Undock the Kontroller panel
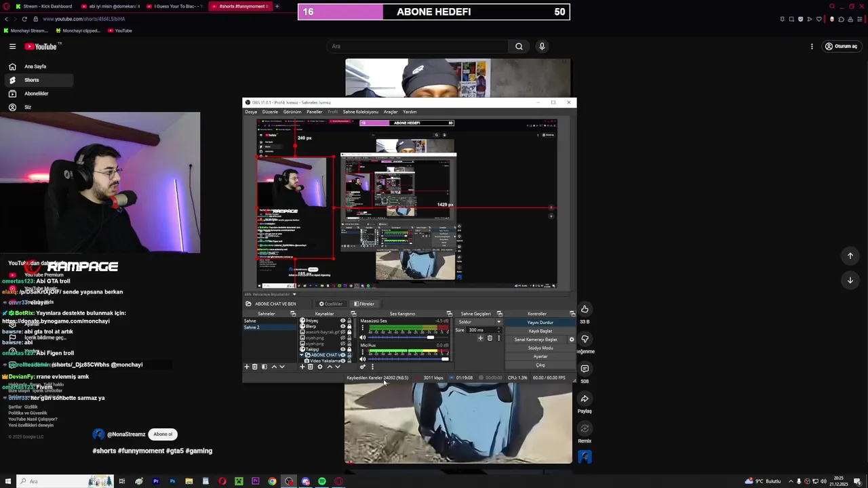The image size is (868, 488). coord(572,314)
